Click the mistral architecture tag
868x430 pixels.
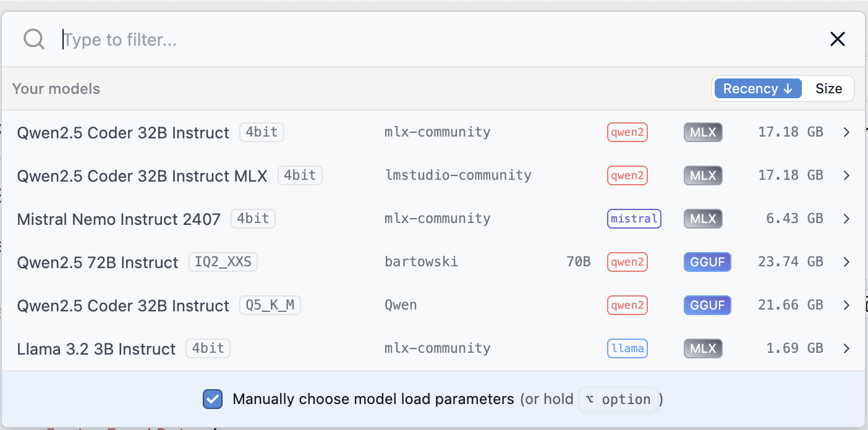[x=634, y=219]
